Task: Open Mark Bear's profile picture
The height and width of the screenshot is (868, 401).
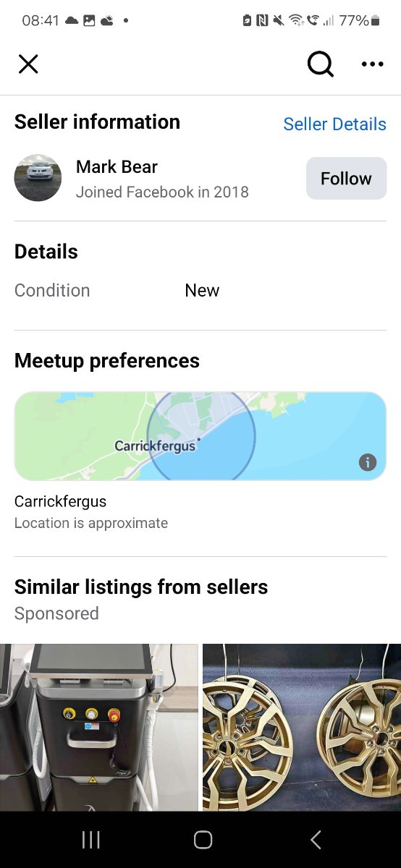Action: (x=38, y=178)
